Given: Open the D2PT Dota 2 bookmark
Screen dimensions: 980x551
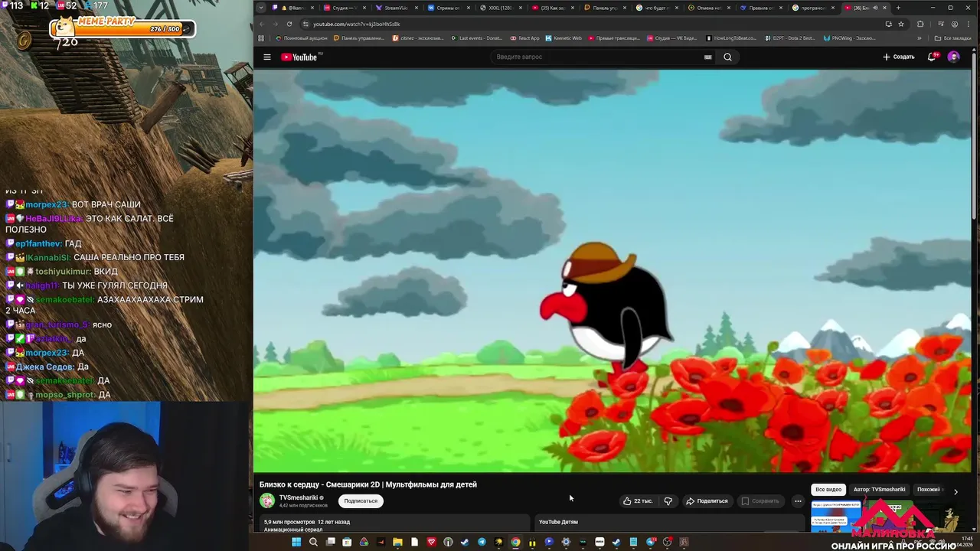Looking at the screenshot, I should (x=790, y=38).
